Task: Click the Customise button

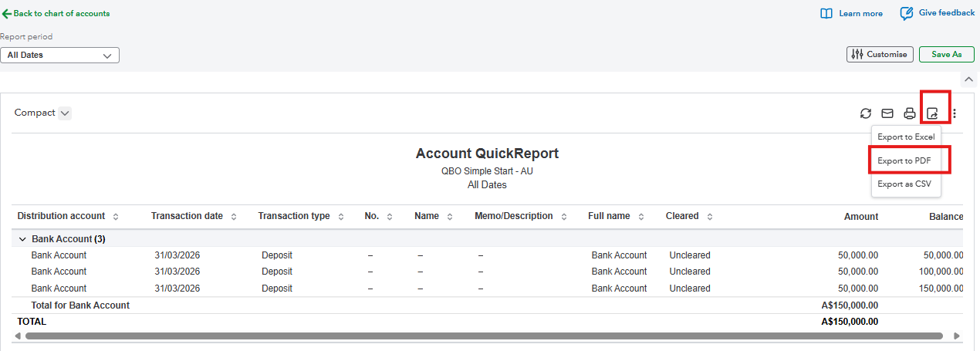Action: [880, 55]
